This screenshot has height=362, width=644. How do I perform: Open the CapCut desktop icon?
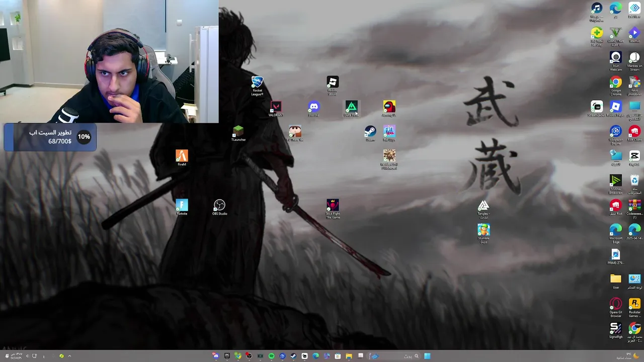[634, 158]
